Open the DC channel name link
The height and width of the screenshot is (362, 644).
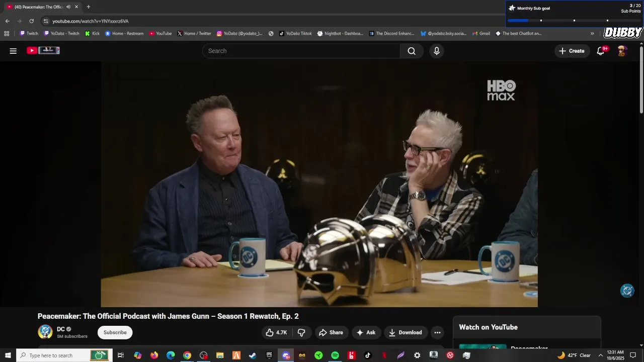61,329
